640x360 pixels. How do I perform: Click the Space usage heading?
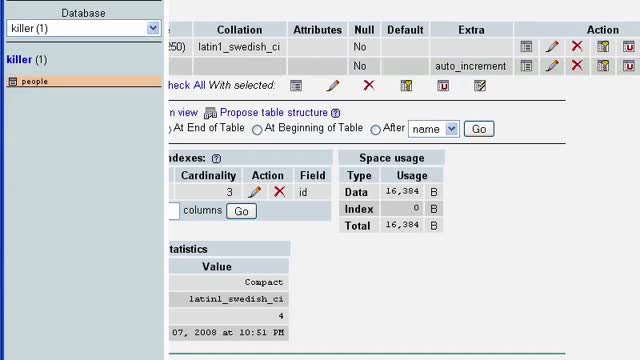point(392,158)
